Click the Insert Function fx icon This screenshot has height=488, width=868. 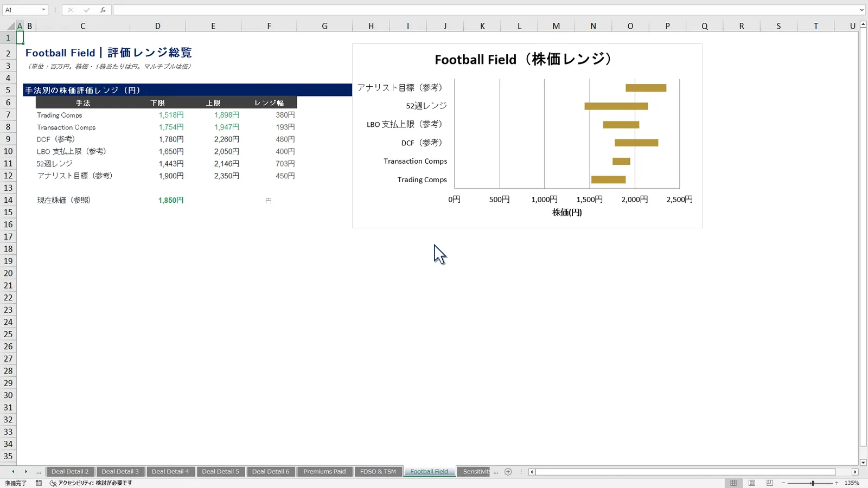[x=103, y=10]
